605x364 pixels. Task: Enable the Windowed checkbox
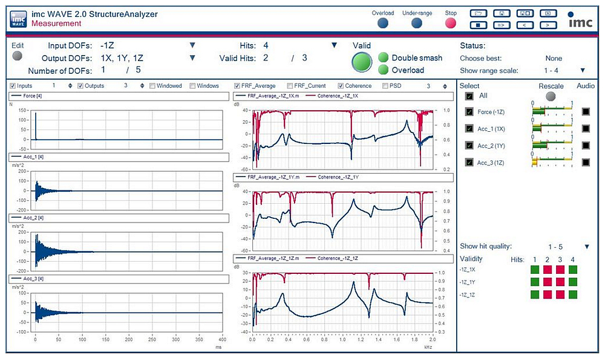click(x=152, y=86)
